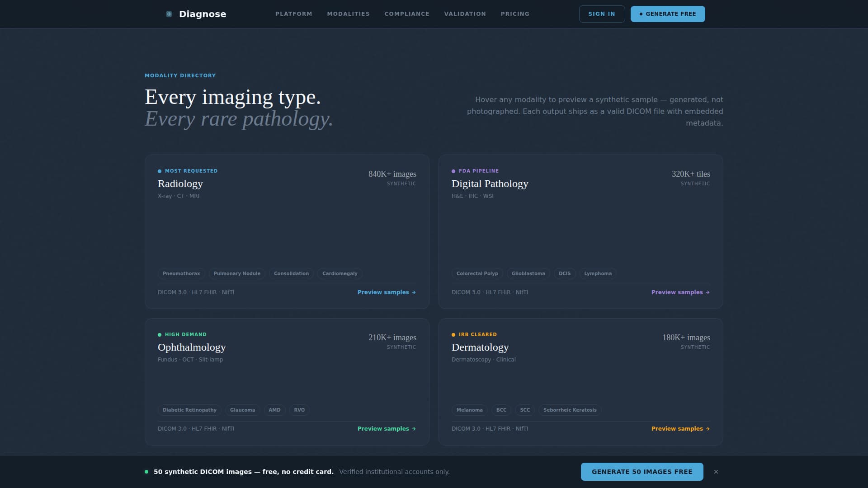Click the FDA Pipeline badge
The image size is (868, 488).
[x=475, y=171]
